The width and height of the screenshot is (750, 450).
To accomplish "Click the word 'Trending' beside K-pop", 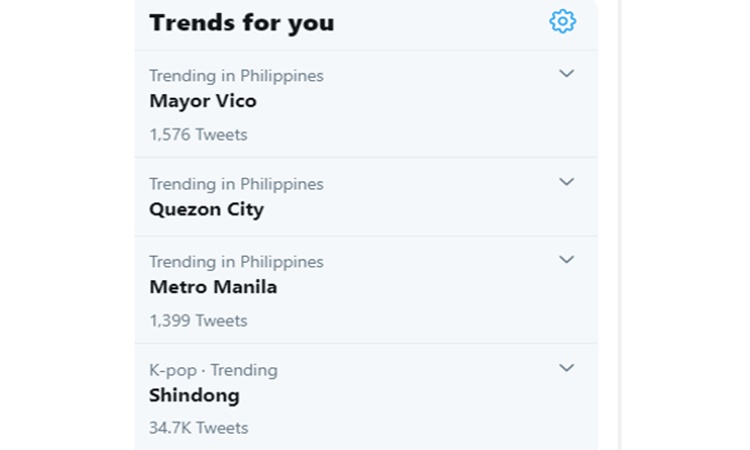I will 244,371.
